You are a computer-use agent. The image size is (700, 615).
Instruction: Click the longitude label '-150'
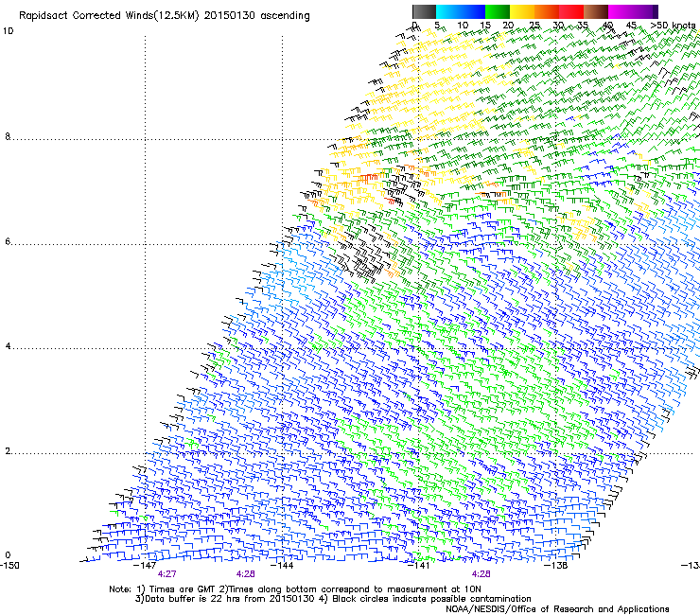9,566
